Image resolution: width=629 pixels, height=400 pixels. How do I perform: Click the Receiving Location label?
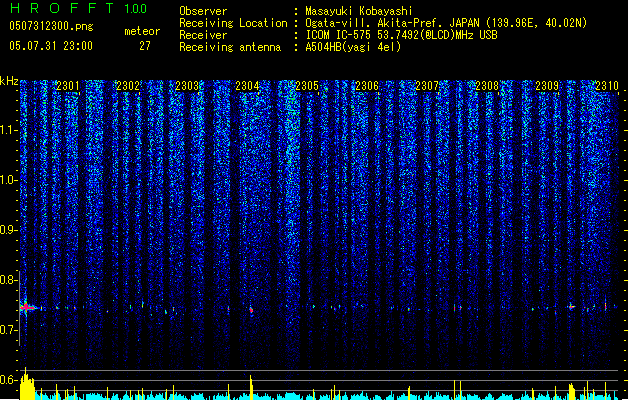click(x=233, y=23)
